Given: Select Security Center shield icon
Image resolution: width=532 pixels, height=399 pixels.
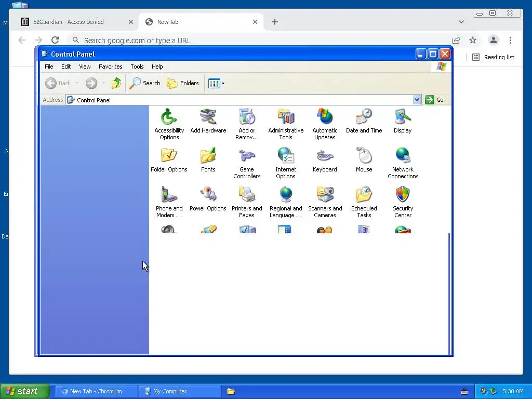Looking at the screenshot, I should [403, 202].
